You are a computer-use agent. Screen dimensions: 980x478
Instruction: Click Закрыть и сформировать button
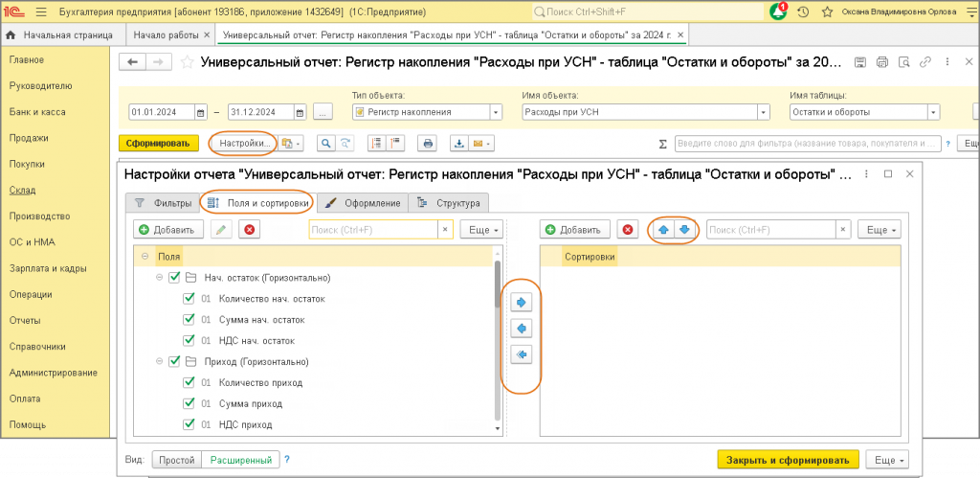[789, 460]
